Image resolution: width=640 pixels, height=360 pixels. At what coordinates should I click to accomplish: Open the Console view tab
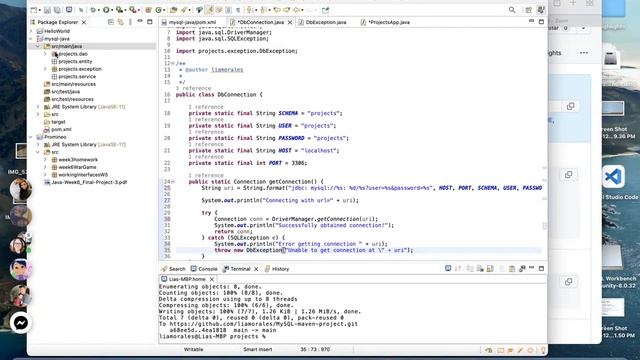(204, 269)
